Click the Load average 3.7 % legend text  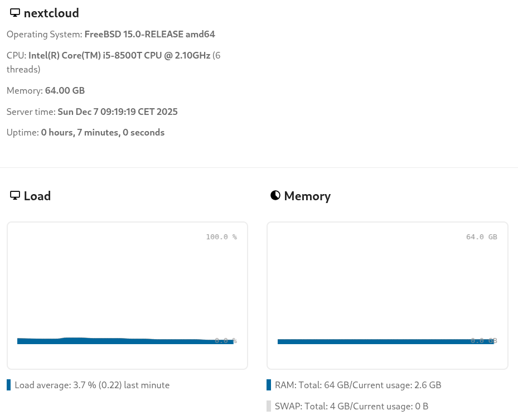click(92, 385)
